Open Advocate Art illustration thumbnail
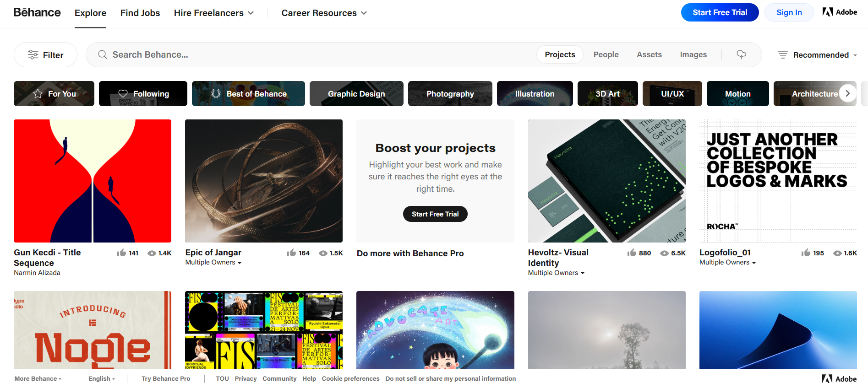This screenshot has width=868, height=383. coord(435,330)
